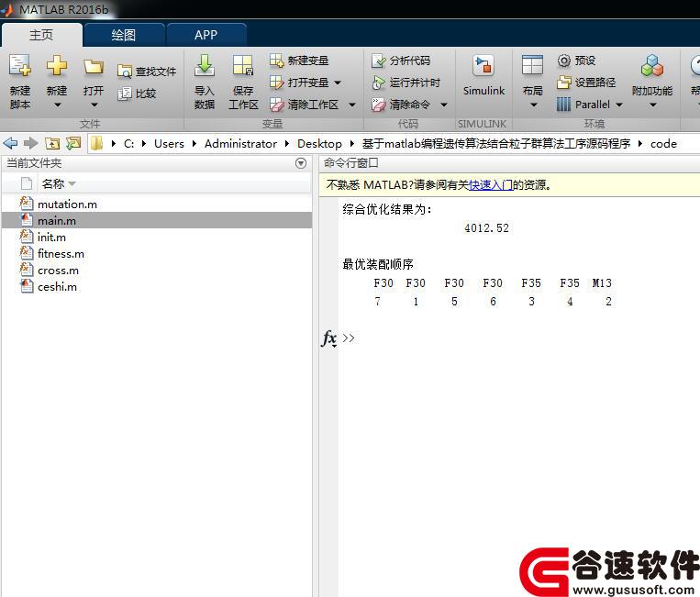Expand the Parallel dropdown arrow

click(x=619, y=105)
